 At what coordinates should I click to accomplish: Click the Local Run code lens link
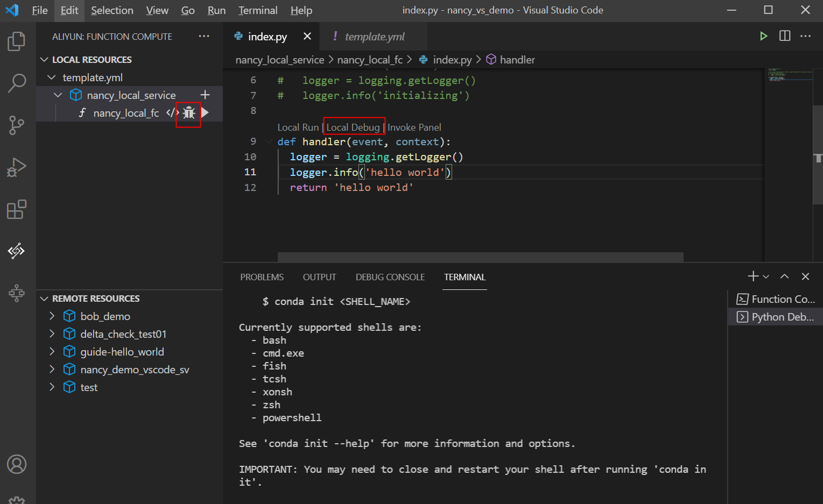[298, 127]
